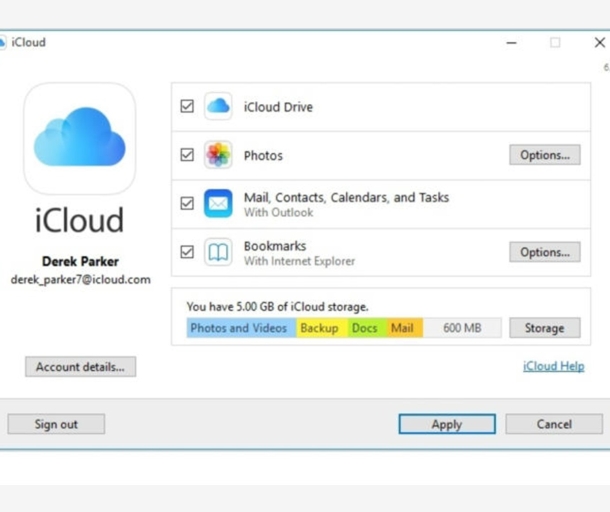Click the Photos flower icon
This screenshot has width=610, height=512.
tap(218, 155)
